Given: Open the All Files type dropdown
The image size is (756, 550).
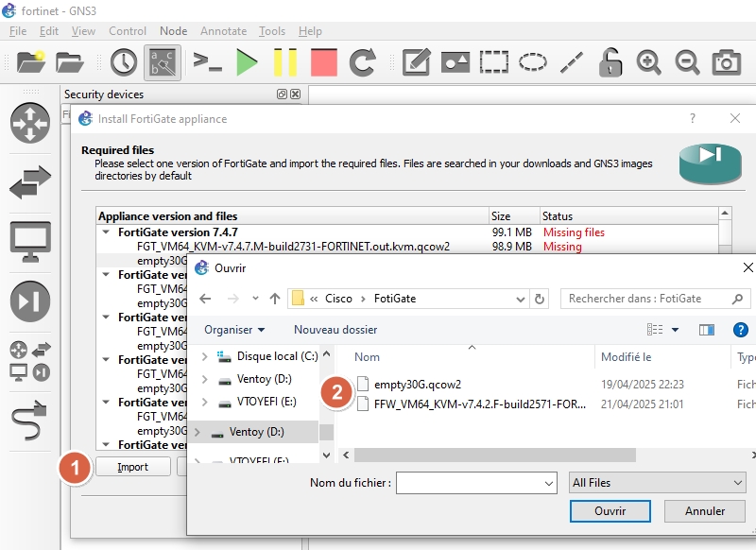Looking at the screenshot, I should (x=657, y=483).
